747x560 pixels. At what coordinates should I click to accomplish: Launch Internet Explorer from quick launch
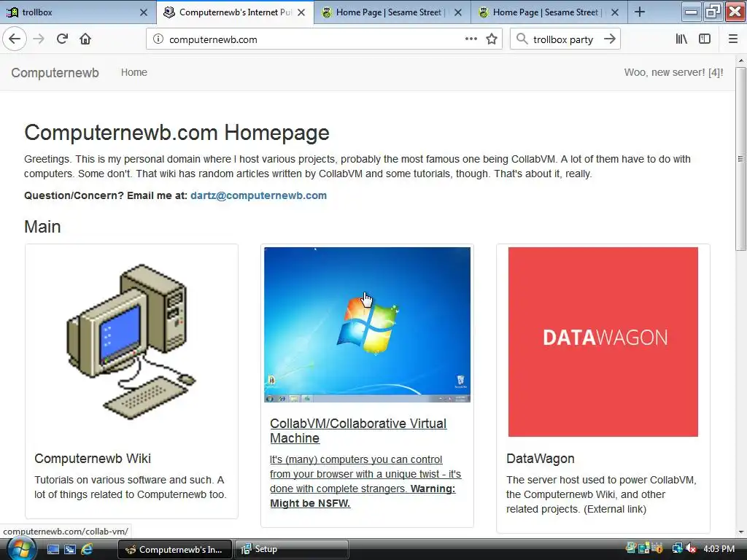[x=87, y=549]
